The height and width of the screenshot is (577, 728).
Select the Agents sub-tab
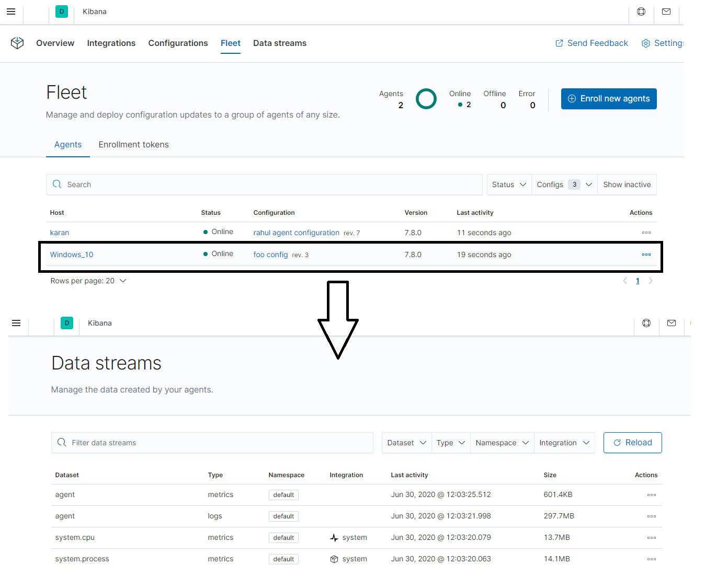(68, 144)
